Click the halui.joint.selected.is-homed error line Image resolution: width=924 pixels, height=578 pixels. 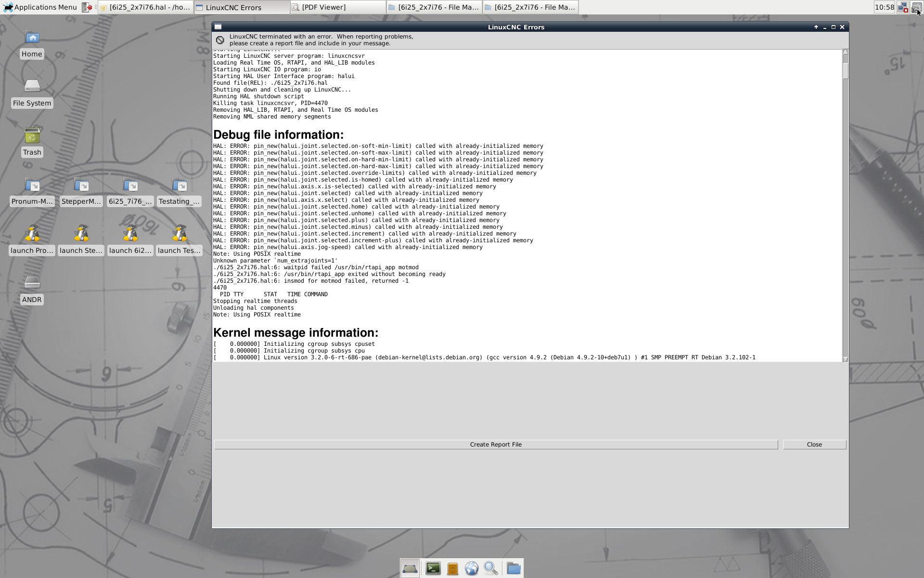363,180
